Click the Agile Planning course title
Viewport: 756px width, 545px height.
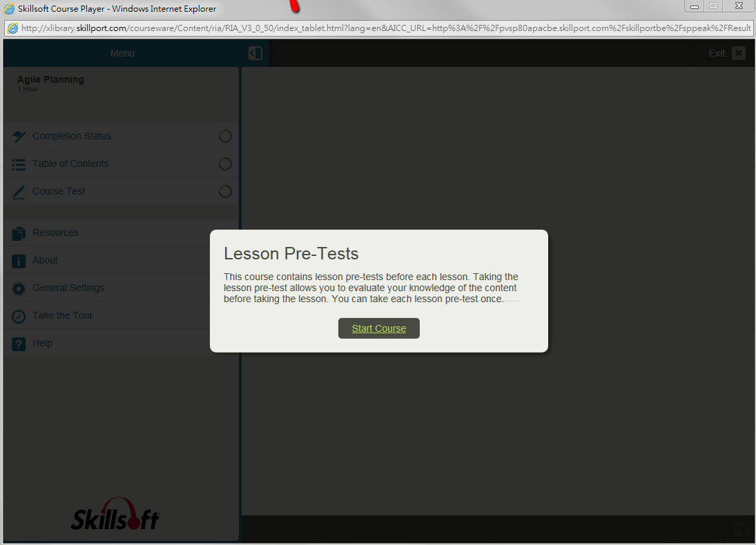[50, 79]
